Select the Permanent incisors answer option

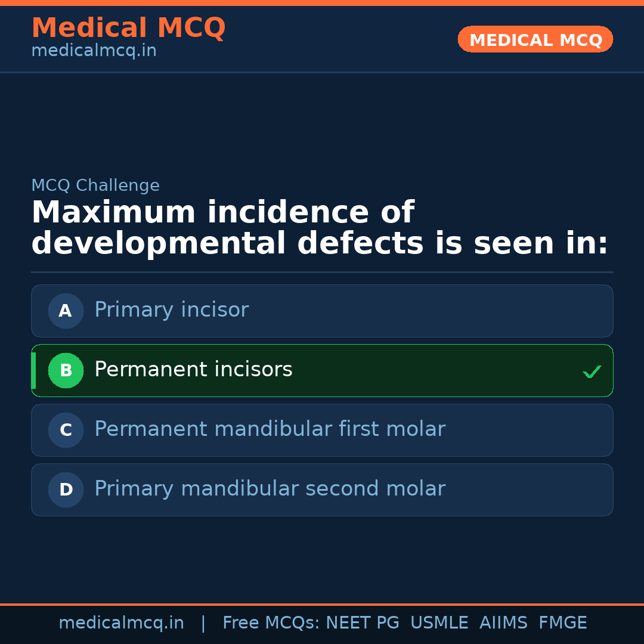tap(322, 370)
